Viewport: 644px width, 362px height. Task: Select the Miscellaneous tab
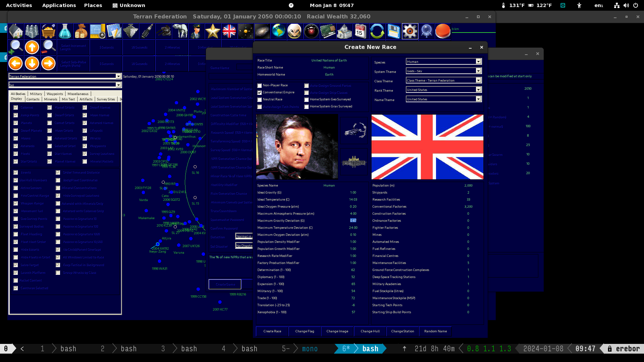(78, 94)
